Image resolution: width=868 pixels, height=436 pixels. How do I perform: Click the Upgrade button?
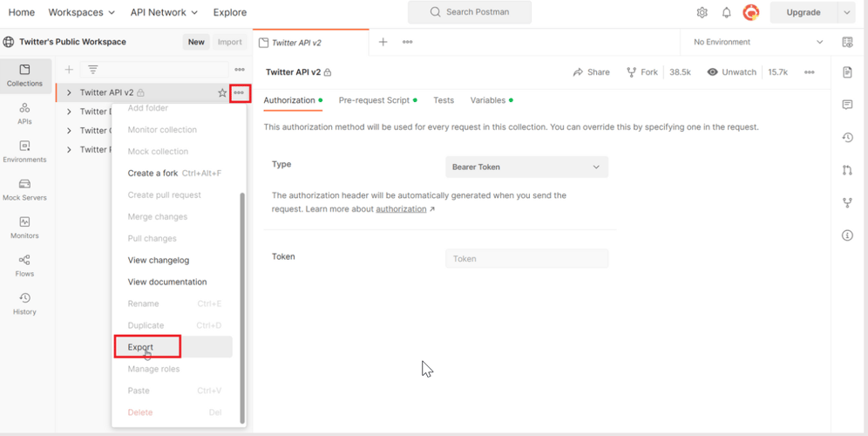point(804,12)
